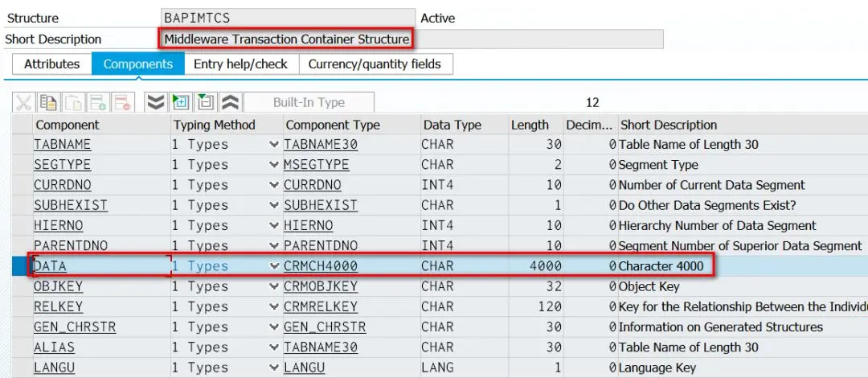
Task: Open the CRMRELKEY component type link
Action: coord(321,307)
